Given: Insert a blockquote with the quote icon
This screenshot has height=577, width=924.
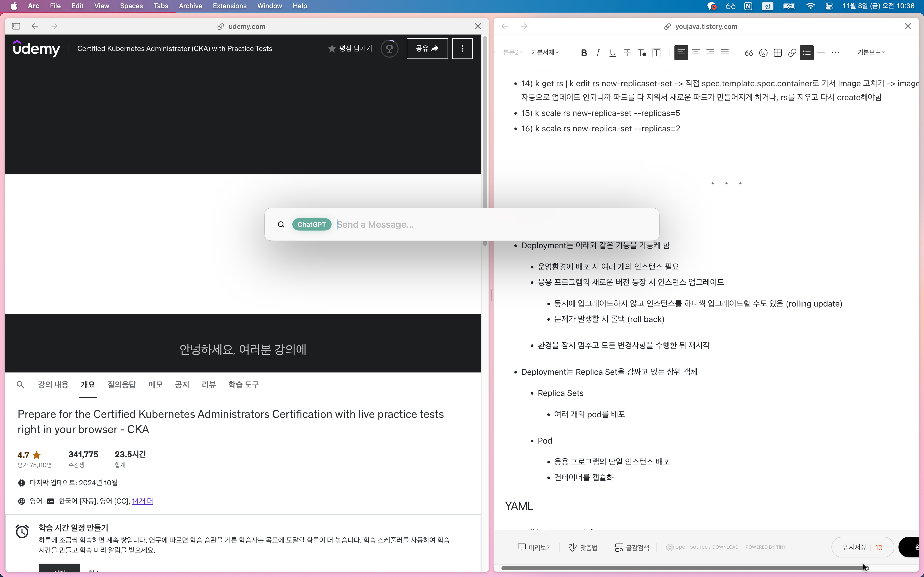Looking at the screenshot, I should point(749,53).
